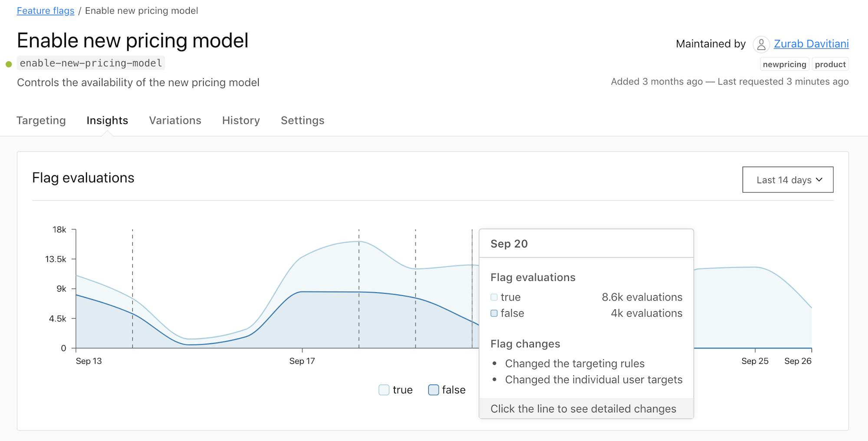Click the chevron arrow in date range selector
The width and height of the screenshot is (868, 441).
click(x=819, y=180)
